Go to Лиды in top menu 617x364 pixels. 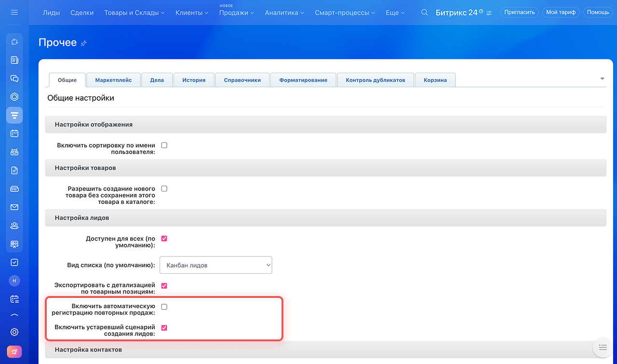point(51,13)
